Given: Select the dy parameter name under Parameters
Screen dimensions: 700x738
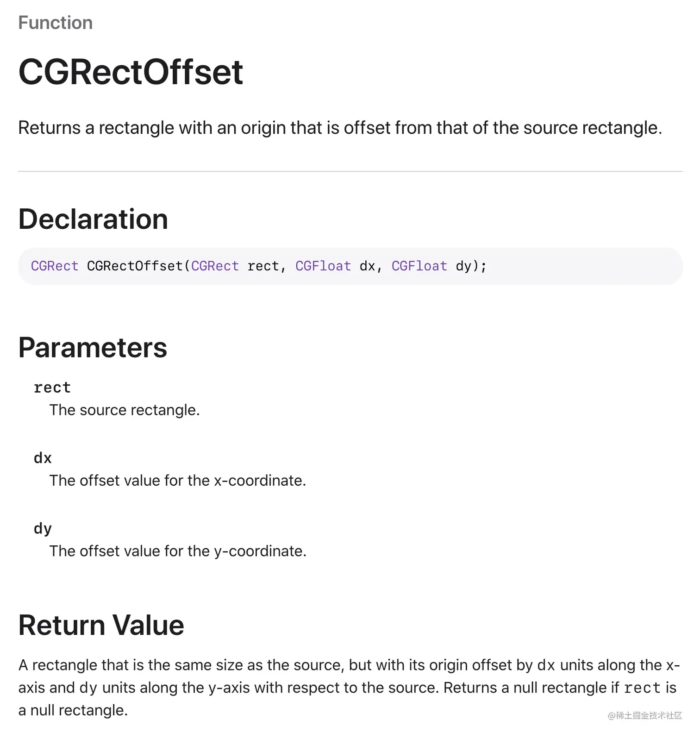Looking at the screenshot, I should [x=43, y=528].
